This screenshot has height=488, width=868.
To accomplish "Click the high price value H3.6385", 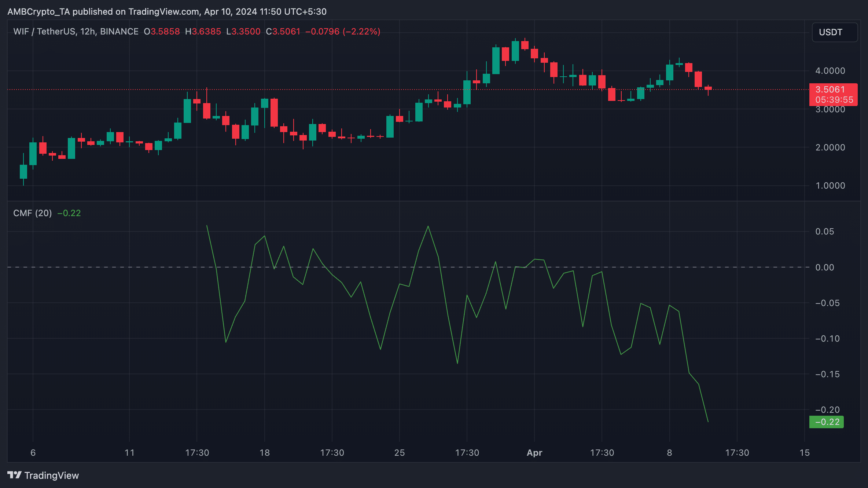I will (203, 32).
